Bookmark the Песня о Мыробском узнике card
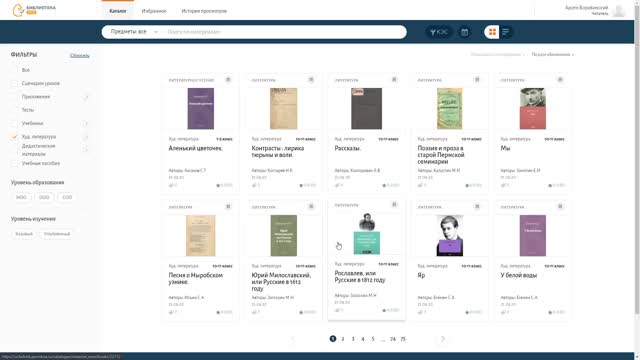 (x=228, y=207)
